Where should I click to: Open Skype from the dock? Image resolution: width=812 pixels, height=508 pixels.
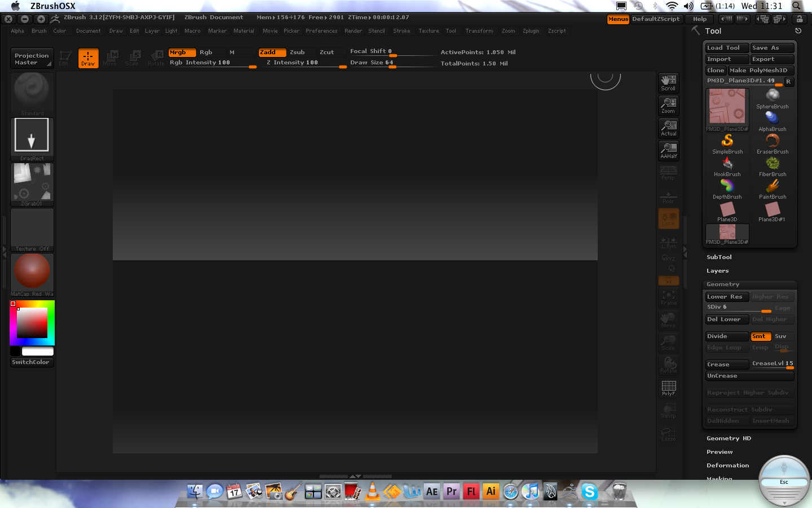tap(589, 492)
